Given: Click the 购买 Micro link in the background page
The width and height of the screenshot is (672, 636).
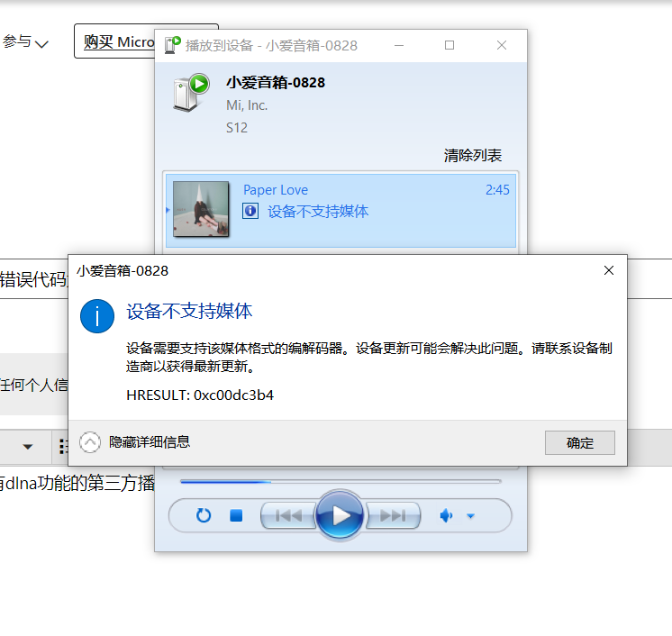Looking at the screenshot, I should pos(119,42).
